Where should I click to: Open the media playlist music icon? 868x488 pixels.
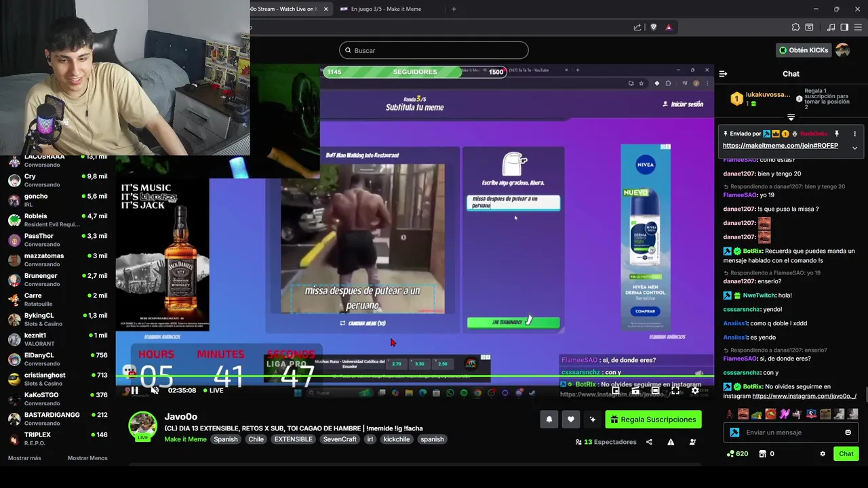pos(831,27)
